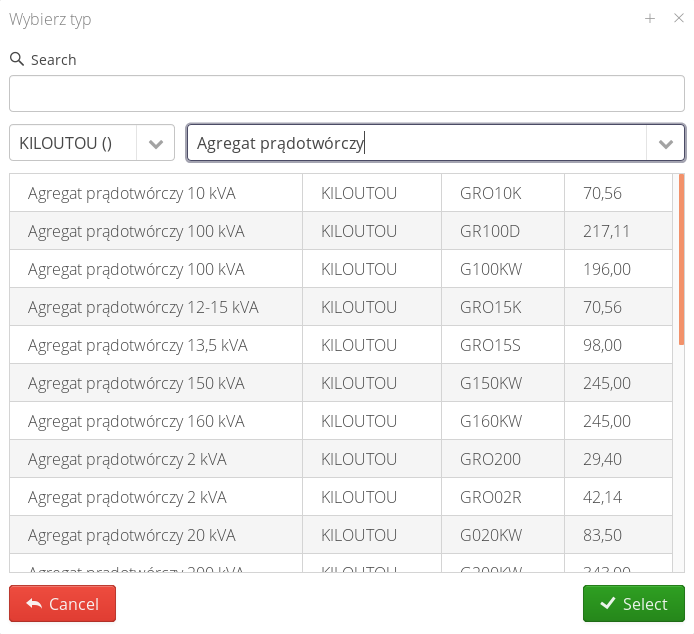Click inside the Agregat prądotwórczy combo field
694x634 pixels.
click(x=416, y=143)
